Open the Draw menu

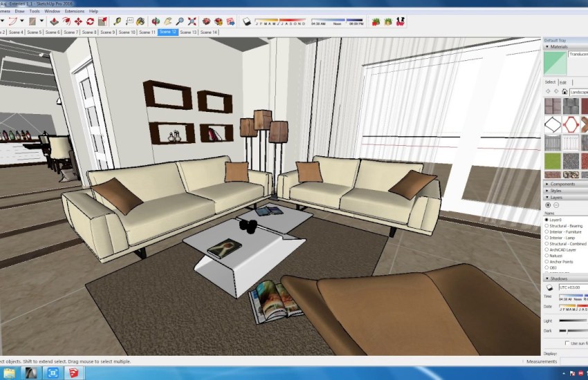coord(19,11)
